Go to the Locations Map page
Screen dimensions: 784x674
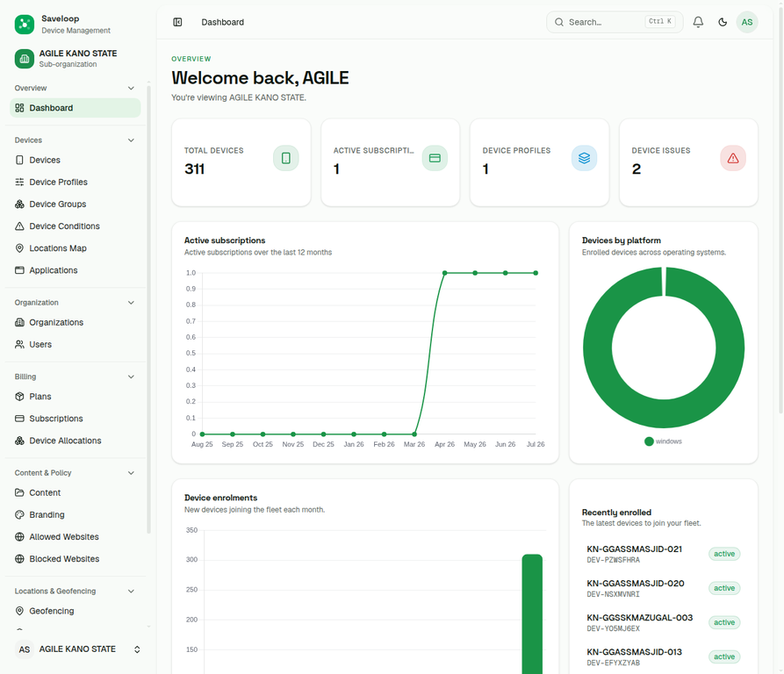[75, 247]
